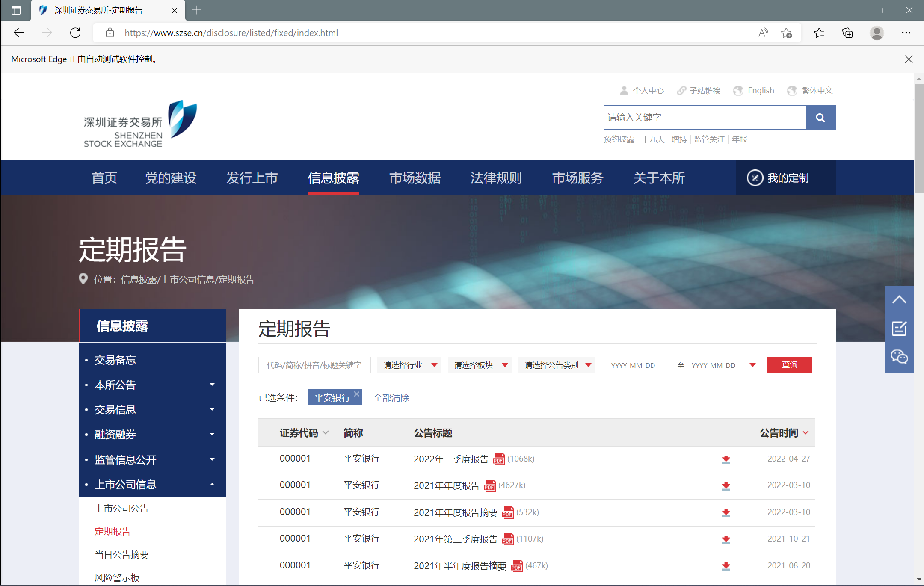Screen dimensions: 924x586
Task: Open PDF icon next to 2021年第三季度报告
Action: pos(508,539)
